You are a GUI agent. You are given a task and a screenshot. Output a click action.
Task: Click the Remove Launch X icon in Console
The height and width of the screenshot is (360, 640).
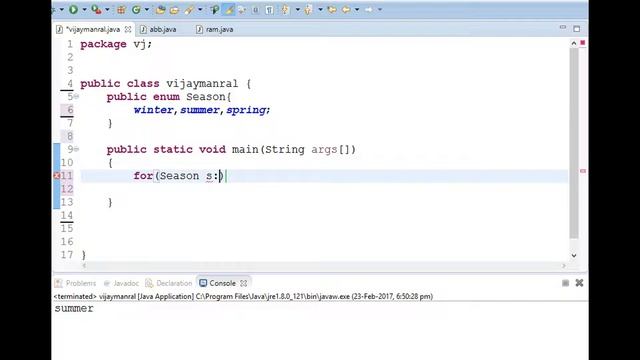tap(579, 283)
